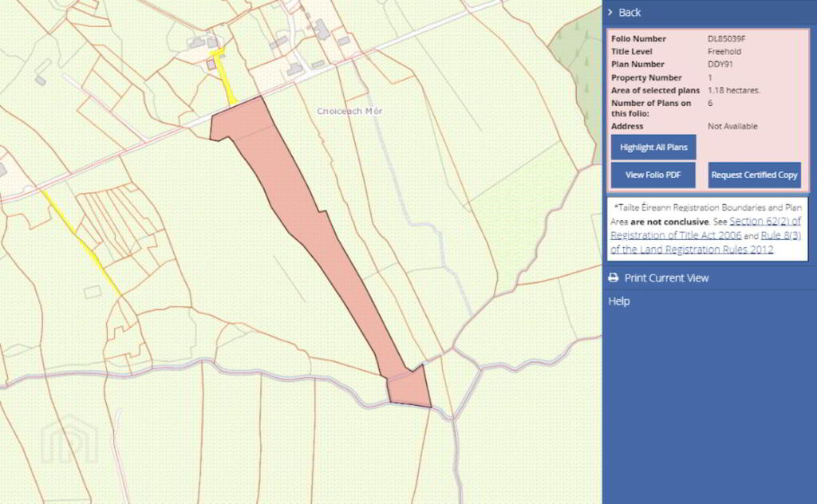Open the Help section
The width and height of the screenshot is (817, 504).
[619, 301]
